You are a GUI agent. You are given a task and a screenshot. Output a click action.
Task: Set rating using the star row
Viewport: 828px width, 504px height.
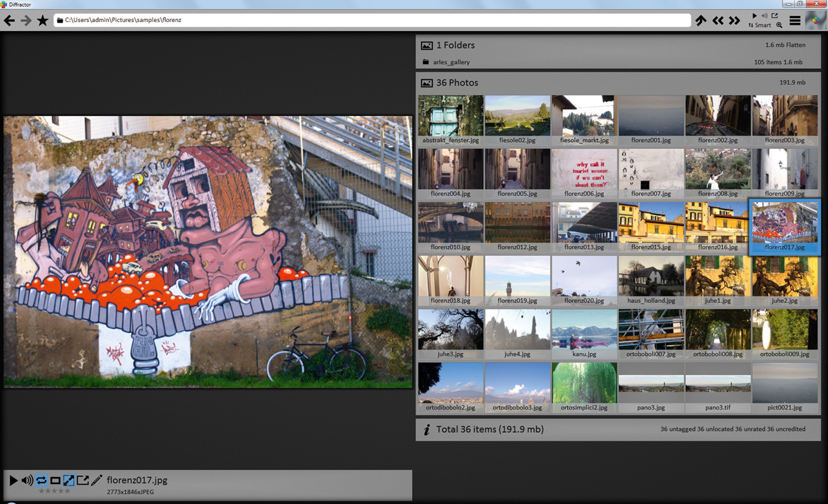[54, 491]
